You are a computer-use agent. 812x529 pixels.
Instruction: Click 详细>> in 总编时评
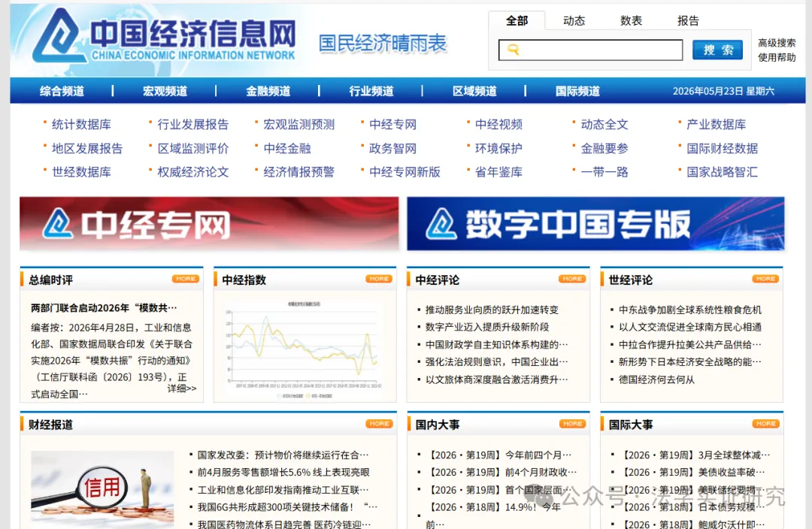click(x=182, y=388)
